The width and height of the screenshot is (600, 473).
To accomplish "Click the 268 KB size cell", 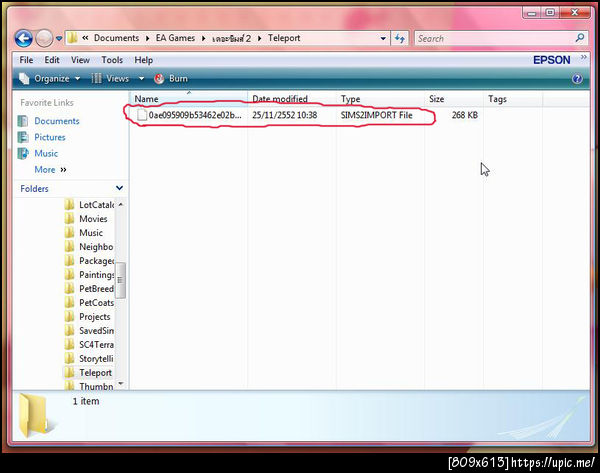I will 465,115.
